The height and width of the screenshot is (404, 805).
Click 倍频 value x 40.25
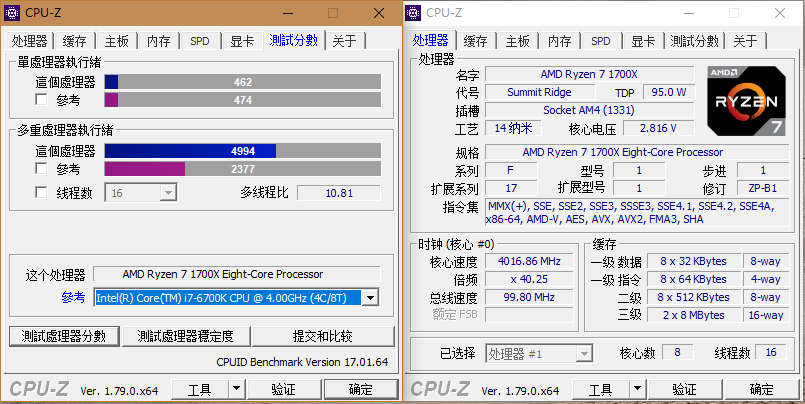click(529, 279)
